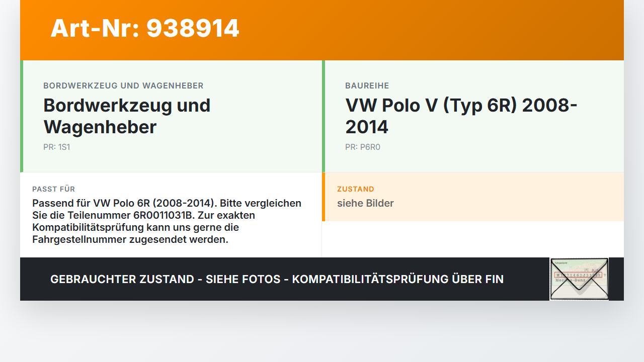This screenshot has height=362, width=644.
Task: Click the envelope thumbnail image in footer
Action: coord(579,279)
